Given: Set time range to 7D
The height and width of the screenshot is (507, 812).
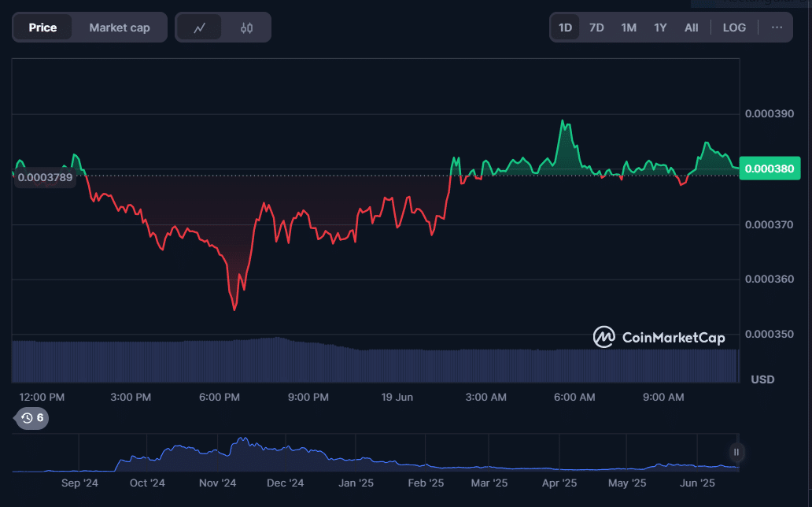Looking at the screenshot, I should coord(596,28).
